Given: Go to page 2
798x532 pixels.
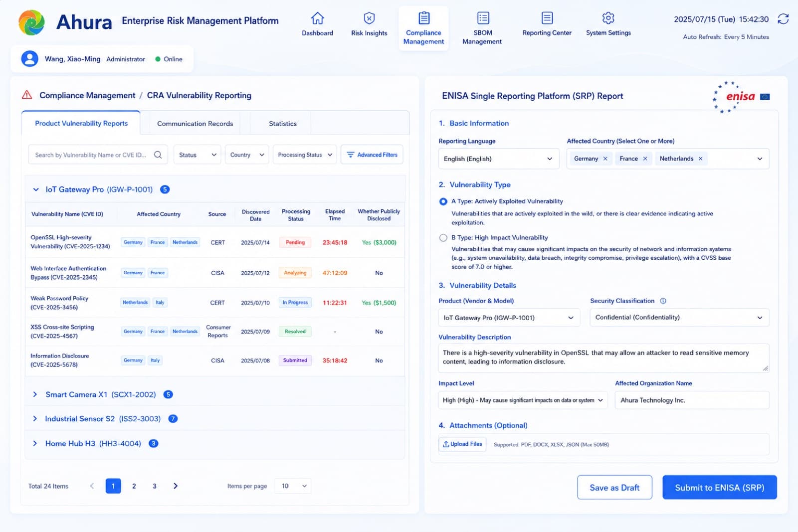Looking at the screenshot, I should (134, 486).
